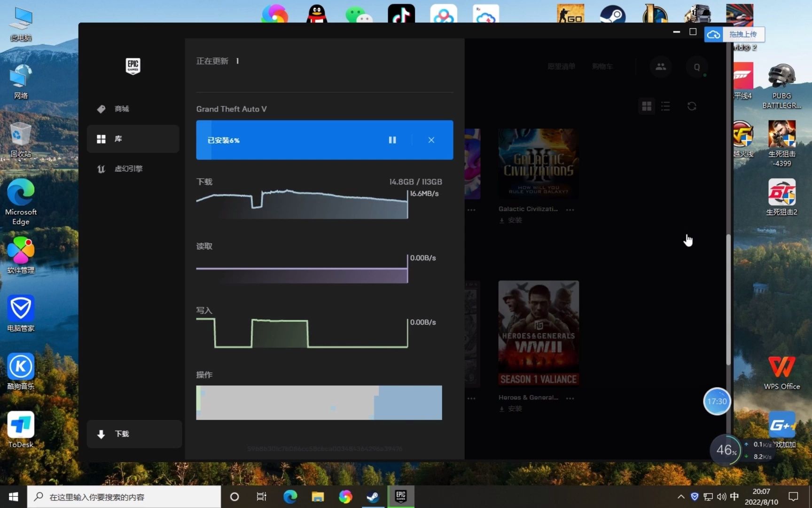812x508 pixels.
Task: Click the 写入 write speed graph
Action: pos(302,333)
